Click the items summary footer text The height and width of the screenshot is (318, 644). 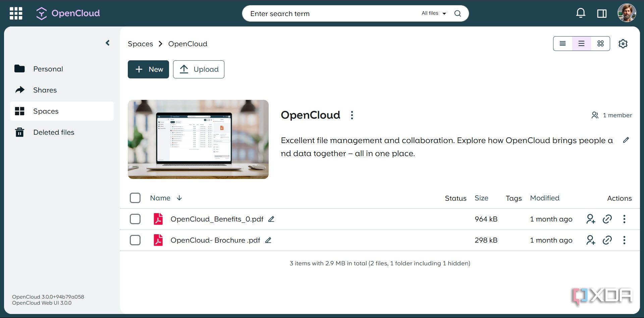(380, 263)
